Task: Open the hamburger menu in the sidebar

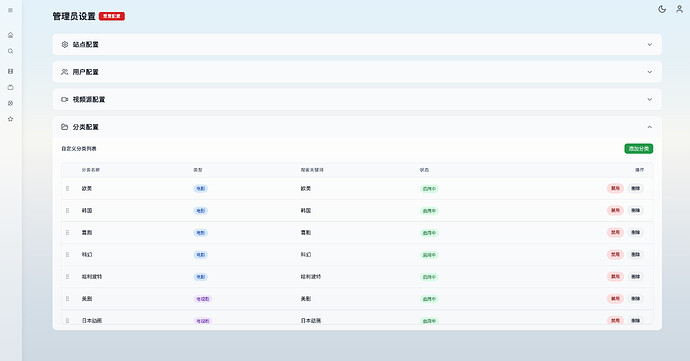Action: coord(11,10)
